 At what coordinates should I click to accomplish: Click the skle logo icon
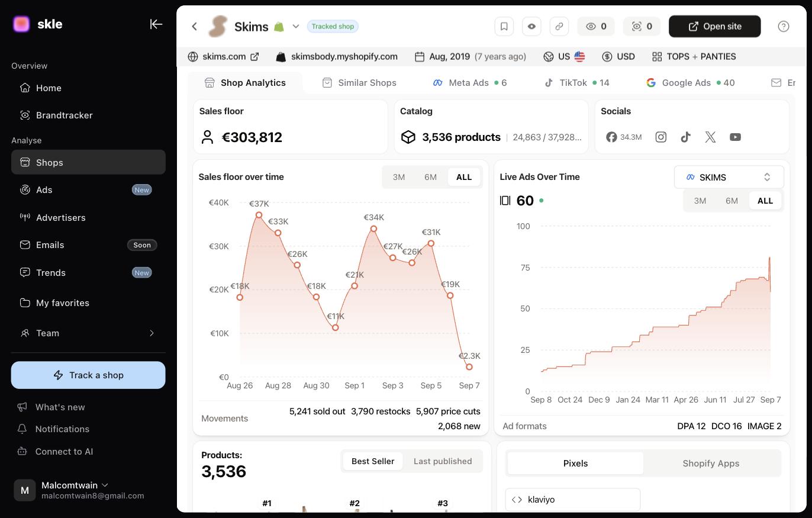pyautogui.click(x=21, y=24)
